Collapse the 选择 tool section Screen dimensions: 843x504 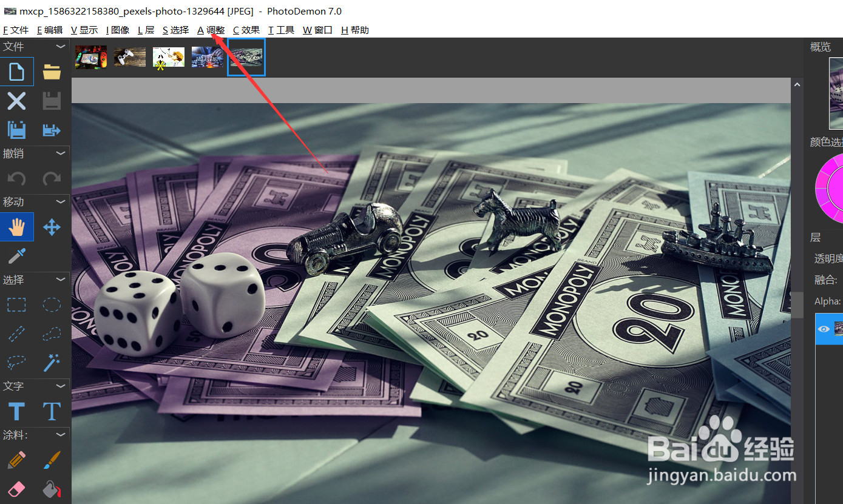(61, 280)
